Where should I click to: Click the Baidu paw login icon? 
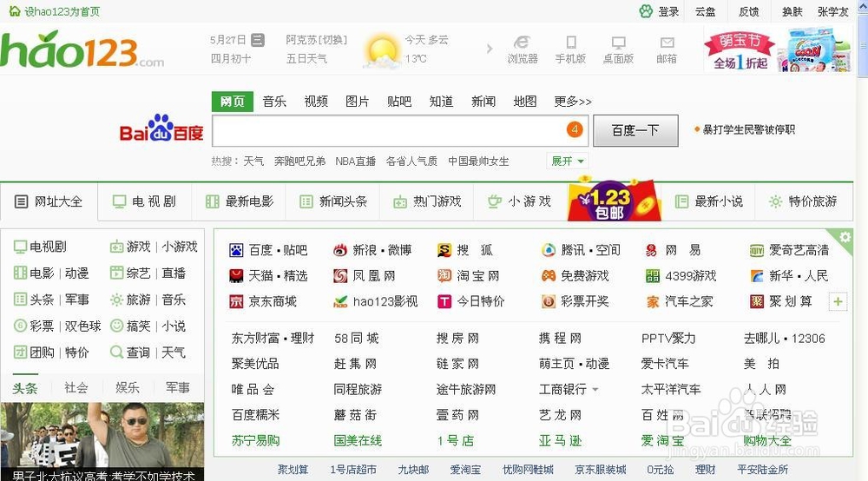pos(646,11)
